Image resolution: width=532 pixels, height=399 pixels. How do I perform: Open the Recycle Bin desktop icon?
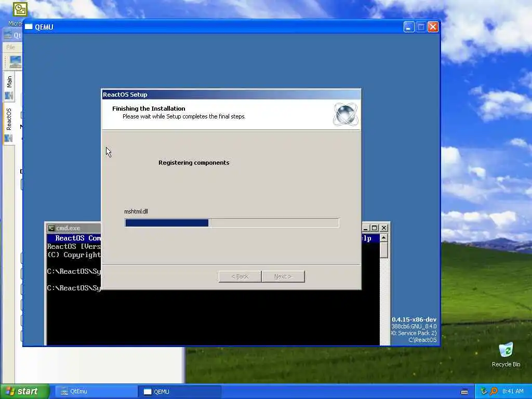[506, 354]
